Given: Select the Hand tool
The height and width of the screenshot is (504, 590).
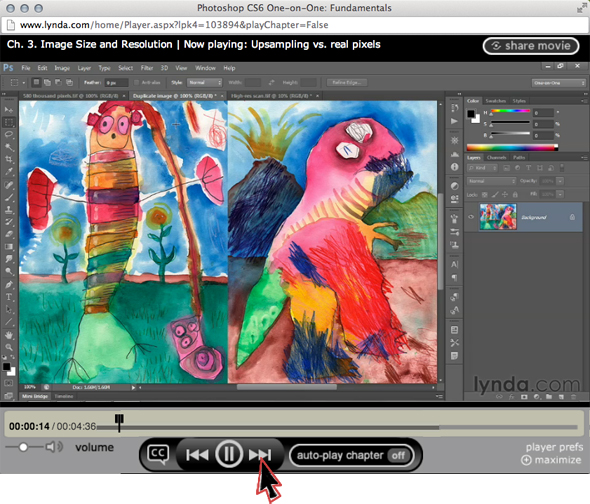Looking at the screenshot, I should [x=9, y=335].
